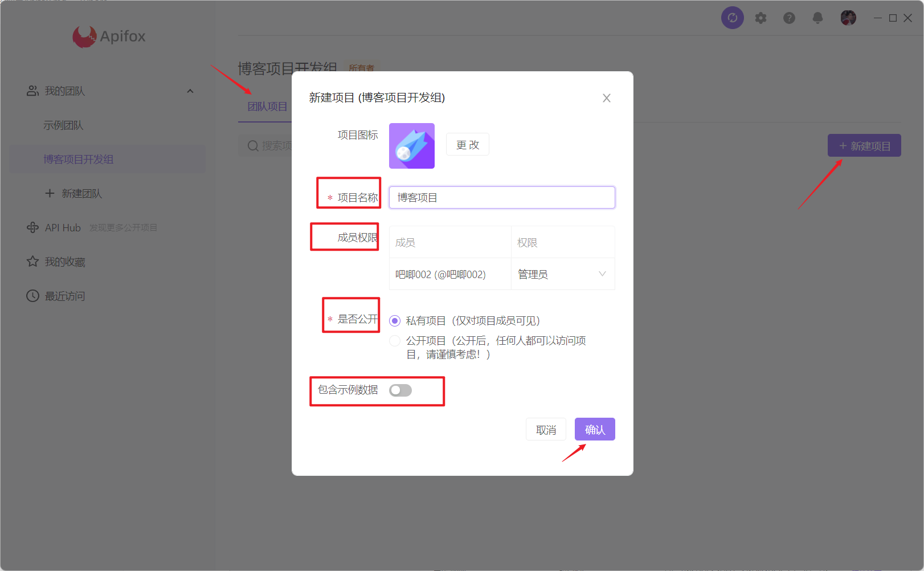Minimize the Apifox window
Viewport: 924px width, 571px height.
pos(878,18)
